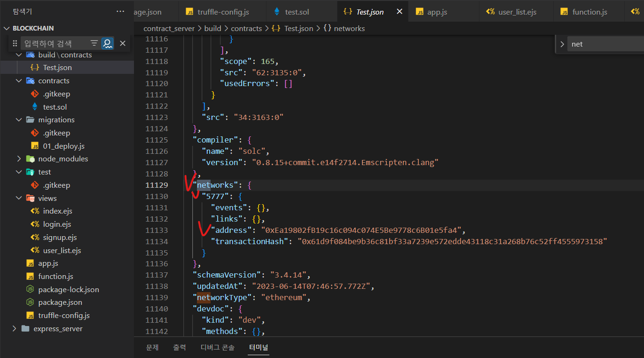This screenshot has width=644, height=358.
Task: Open login.ejs in explorer
Action: tap(57, 224)
